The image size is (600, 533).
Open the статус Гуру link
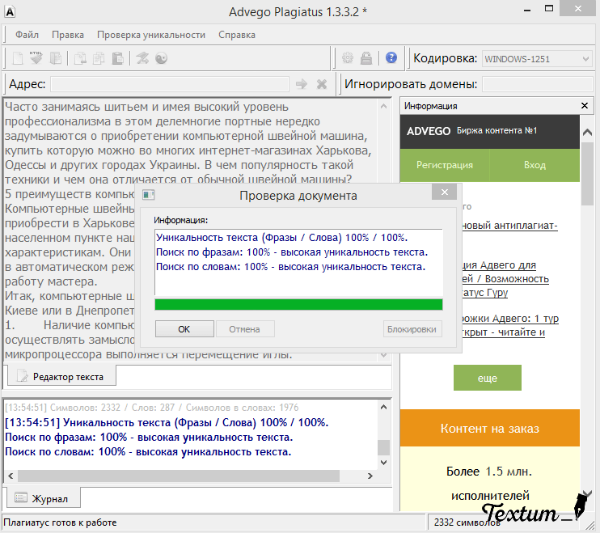coord(485,293)
